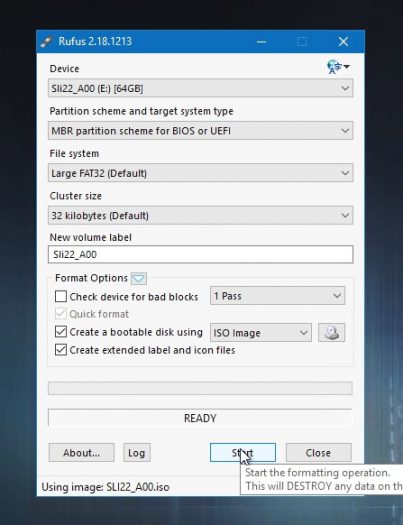Open the bad blocks 1 Pass dropdown
The image size is (403, 525).
click(x=277, y=296)
